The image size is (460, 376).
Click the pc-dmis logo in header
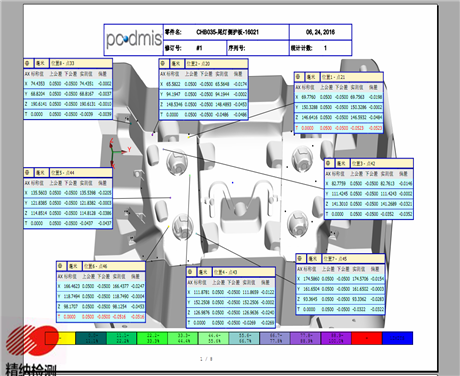pos(134,40)
